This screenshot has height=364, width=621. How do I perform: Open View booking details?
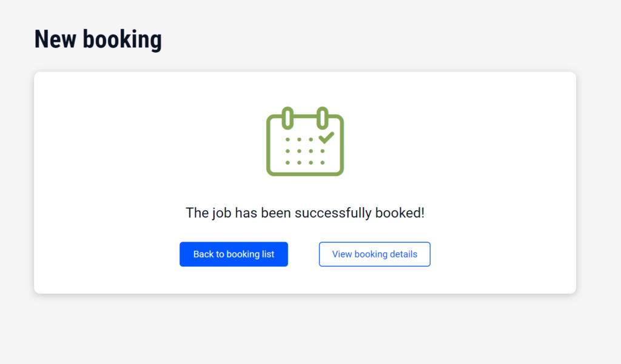(375, 254)
